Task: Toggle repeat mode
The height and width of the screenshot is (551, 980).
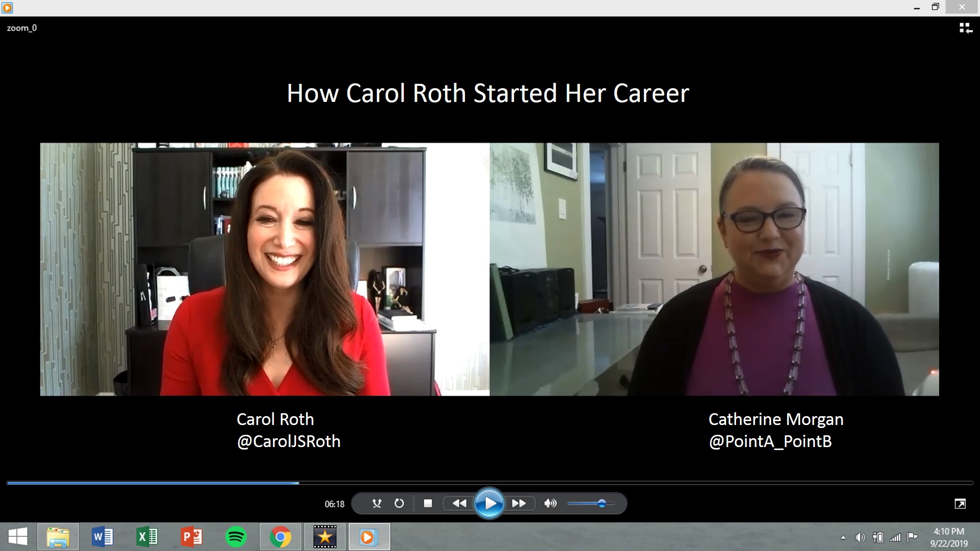Action: point(399,503)
